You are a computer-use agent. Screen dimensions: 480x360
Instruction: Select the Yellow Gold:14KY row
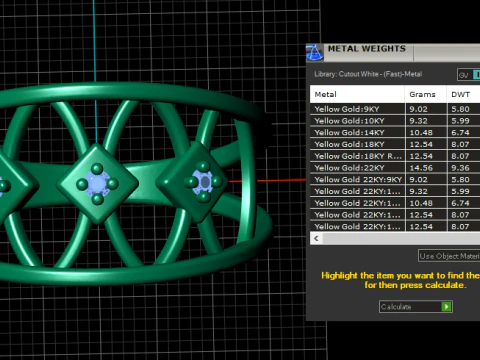(395, 132)
